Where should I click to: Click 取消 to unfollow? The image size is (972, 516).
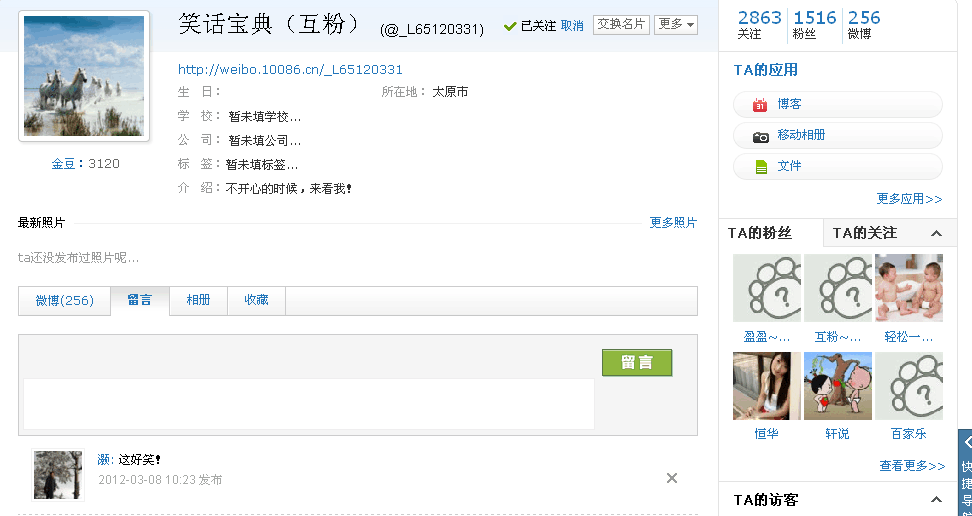[x=572, y=26]
